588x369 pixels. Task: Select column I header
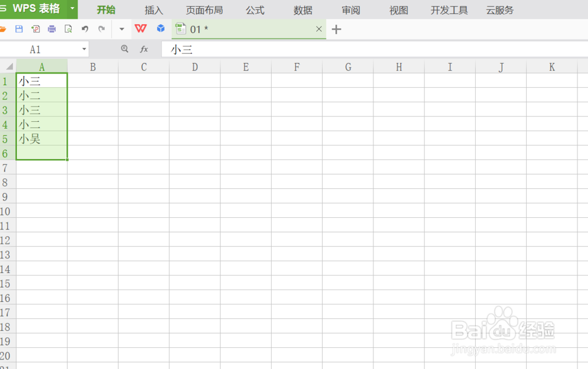(x=450, y=67)
